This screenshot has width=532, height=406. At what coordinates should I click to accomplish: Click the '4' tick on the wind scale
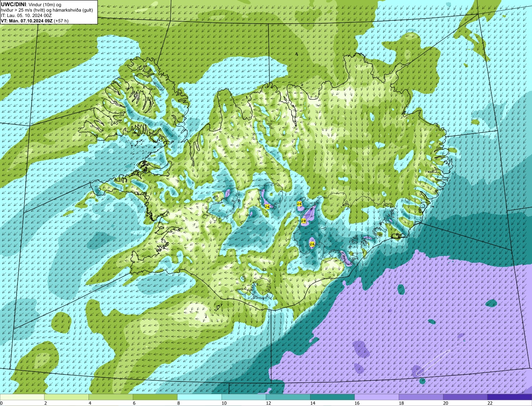click(90, 403)
